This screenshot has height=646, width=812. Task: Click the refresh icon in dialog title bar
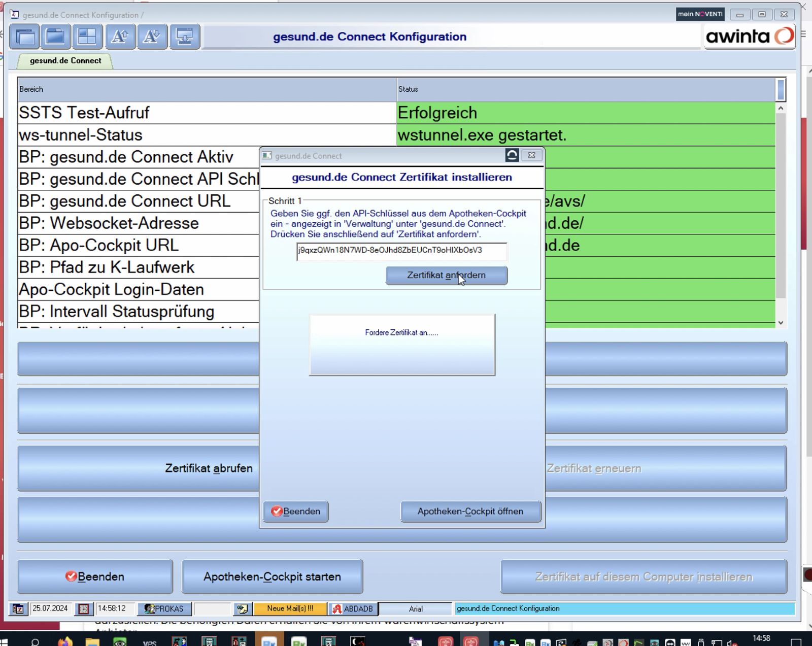(512, 155)
